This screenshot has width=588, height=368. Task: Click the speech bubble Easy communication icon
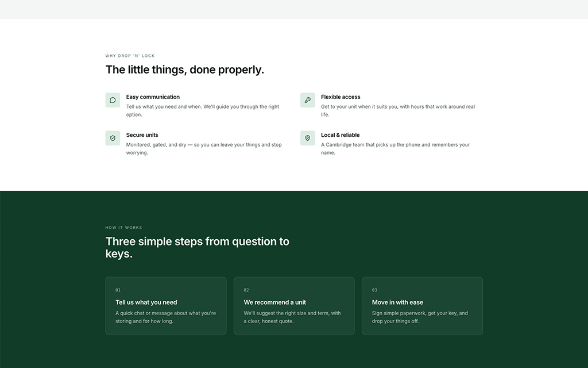pos(113,100)
